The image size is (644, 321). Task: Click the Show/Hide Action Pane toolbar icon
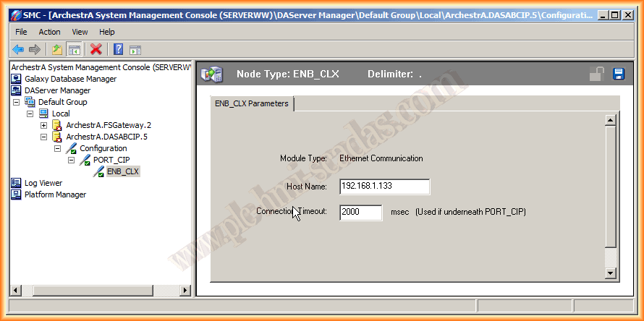(135, 49)
